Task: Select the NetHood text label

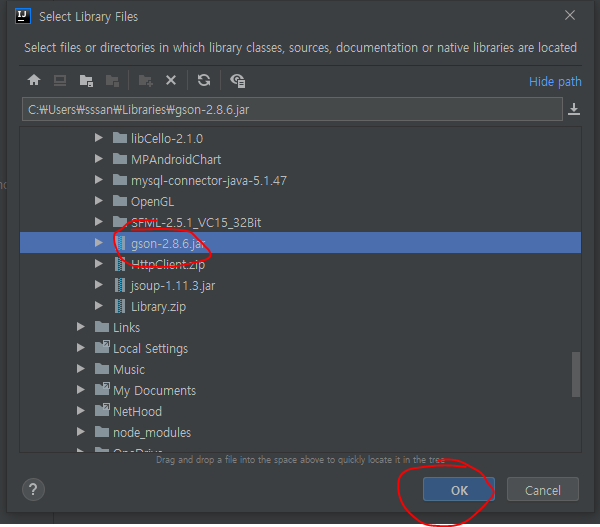Action: pyautogui.click(x=137, y=411)
